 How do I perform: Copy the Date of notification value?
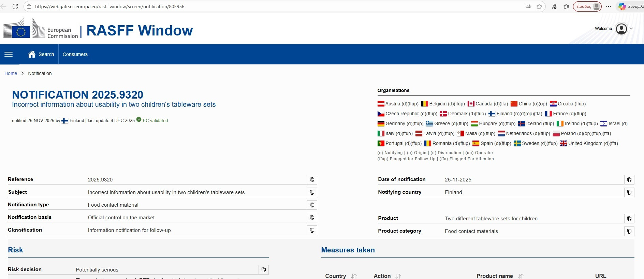click(x=629, y=180)
